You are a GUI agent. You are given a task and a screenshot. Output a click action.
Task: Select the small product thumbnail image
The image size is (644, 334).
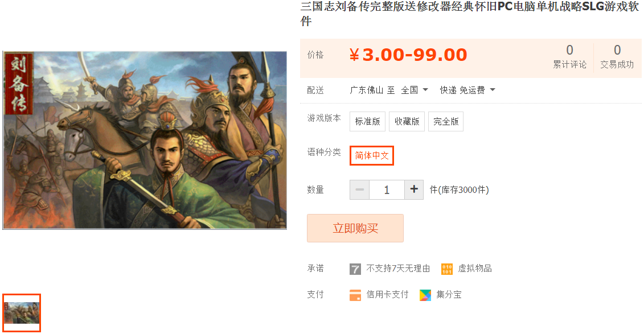(22, 313)
